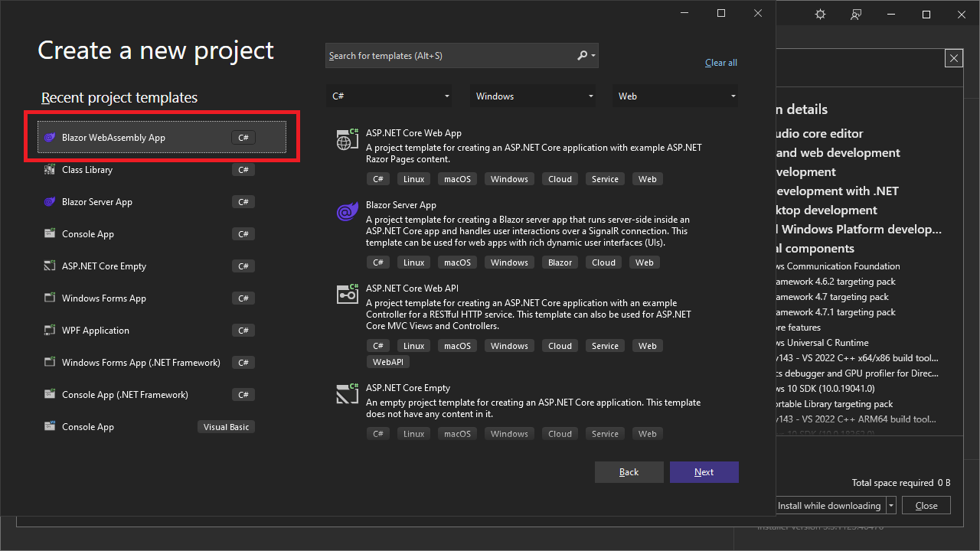Click the ASP.NET Core Web API icon
The image size is (980, 551).
(x=348, y=295)
